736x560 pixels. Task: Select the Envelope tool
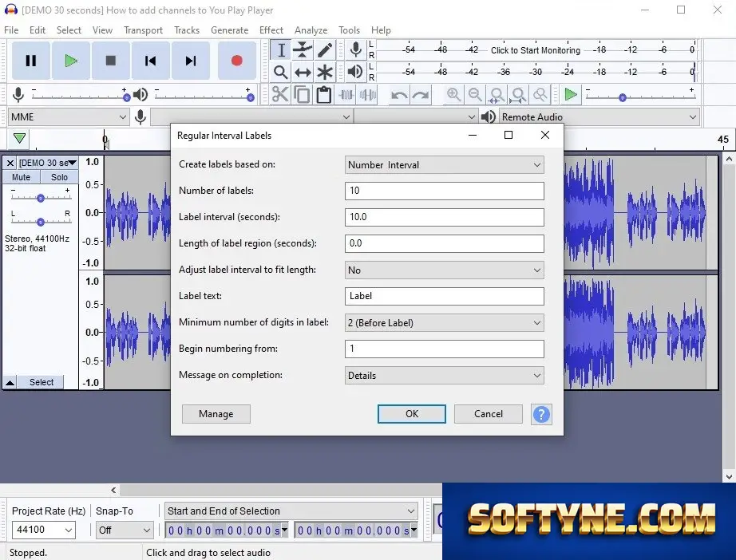point(303,49)
